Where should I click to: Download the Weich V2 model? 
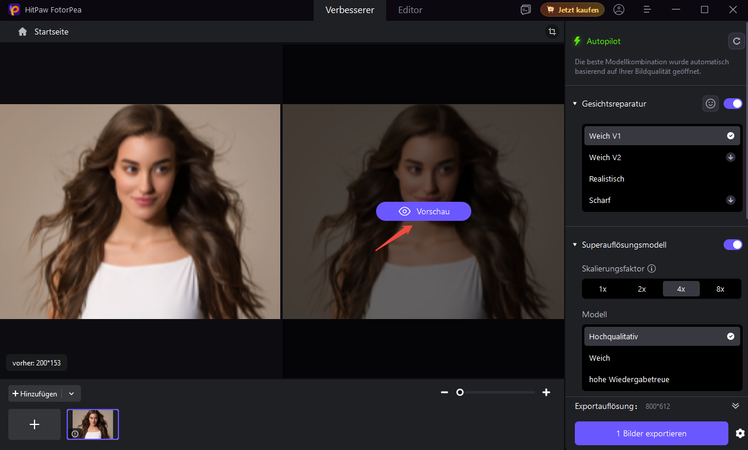pyautogui.click(x=730, y=157)
